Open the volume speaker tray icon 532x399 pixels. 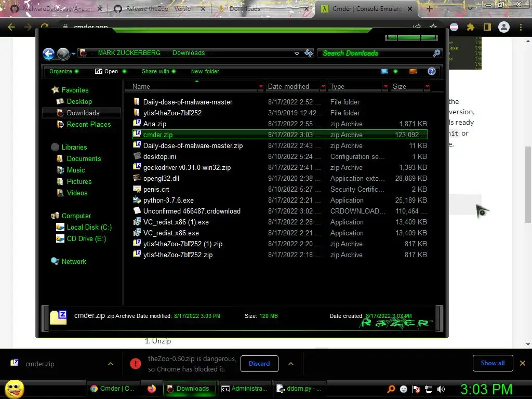pos(441,389)
